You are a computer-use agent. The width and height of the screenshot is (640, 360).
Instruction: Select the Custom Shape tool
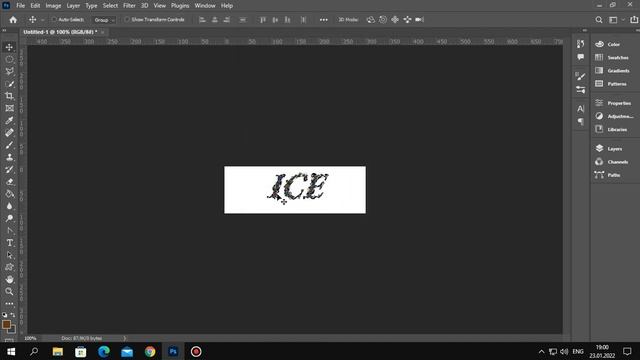pos(9,267)
